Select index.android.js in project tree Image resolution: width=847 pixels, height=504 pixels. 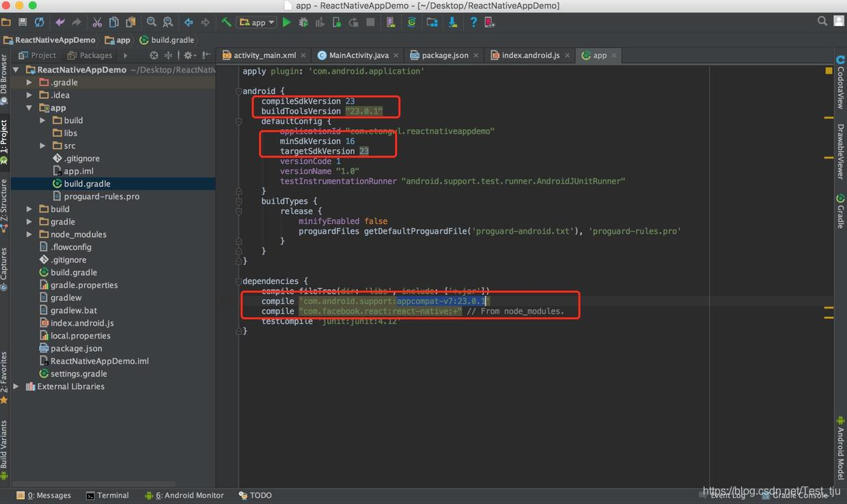point(77,323)
